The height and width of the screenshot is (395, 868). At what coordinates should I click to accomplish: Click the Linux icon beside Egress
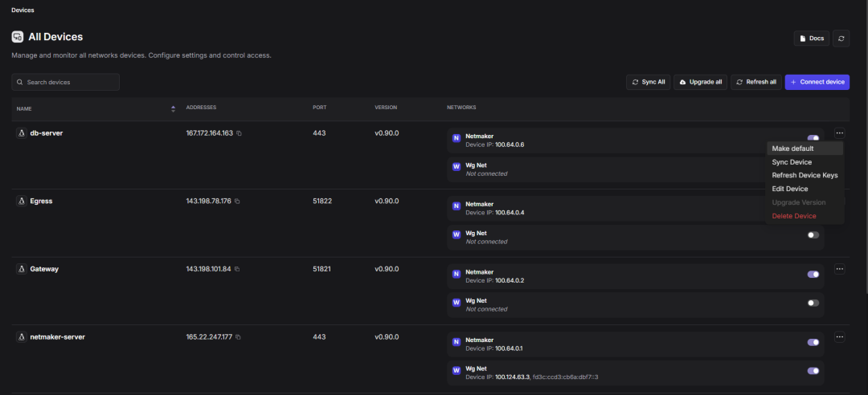click(21, 201)
